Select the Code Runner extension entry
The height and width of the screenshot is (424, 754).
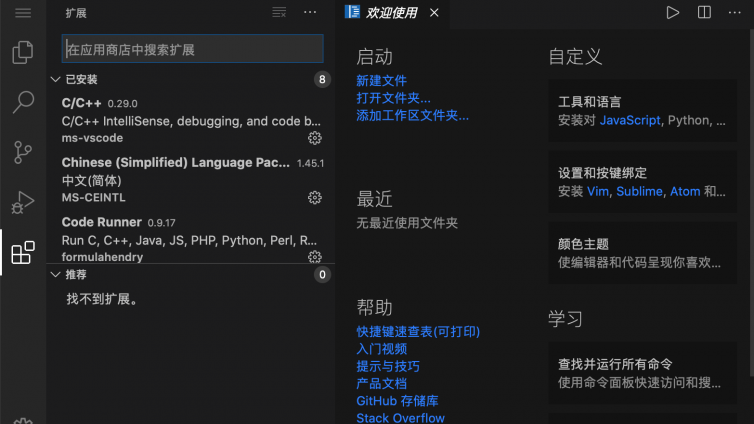191,238
